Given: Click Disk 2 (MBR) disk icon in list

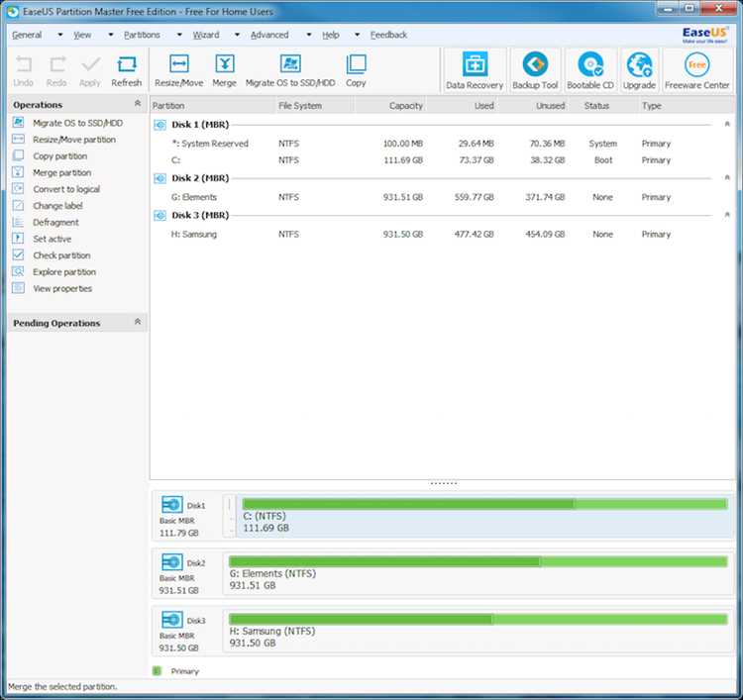Looking at the screenshot, I should (x=160, y=178).
